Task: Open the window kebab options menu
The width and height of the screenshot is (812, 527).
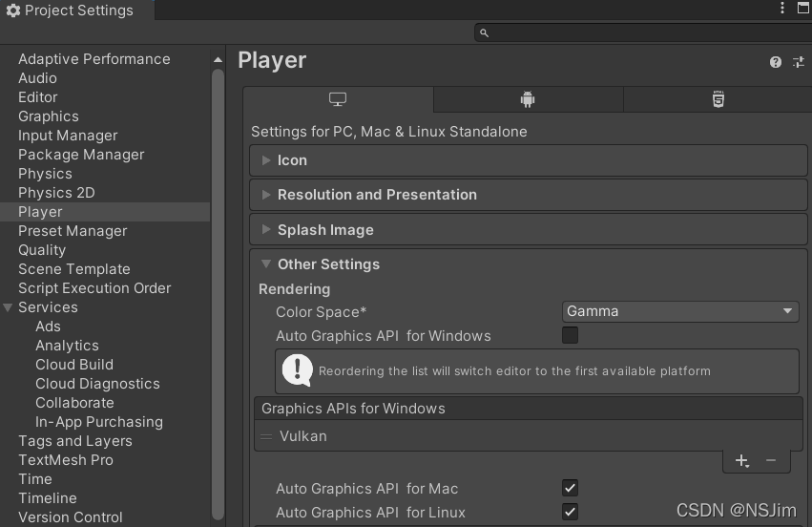Action: click(x=779, y=9)
